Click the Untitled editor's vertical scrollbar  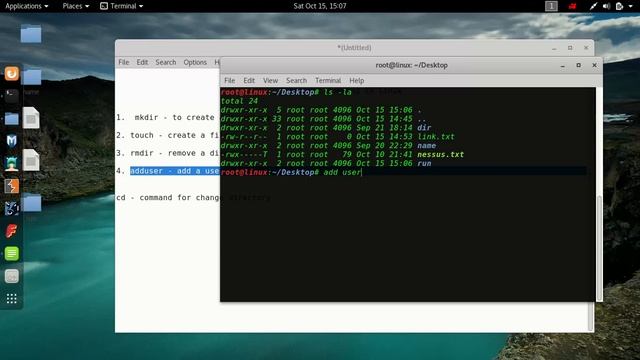(591, 316)
